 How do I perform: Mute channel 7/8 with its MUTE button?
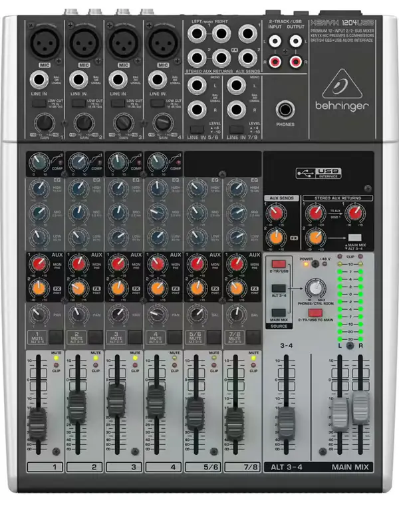253,337
